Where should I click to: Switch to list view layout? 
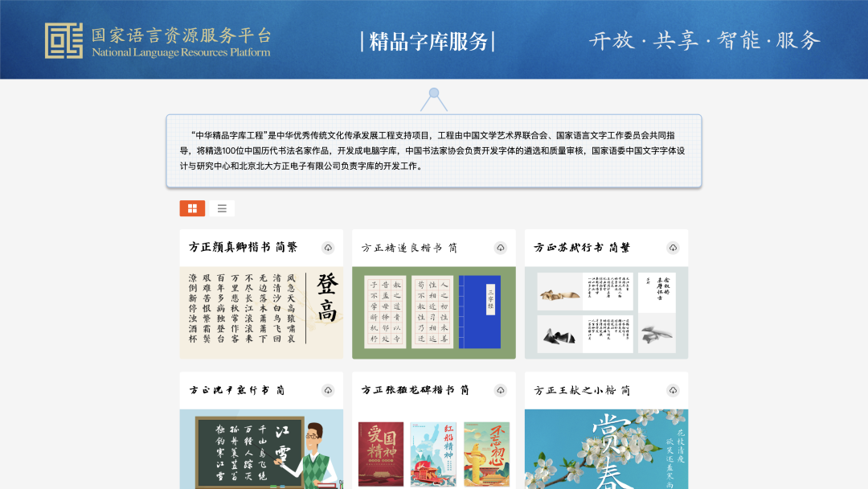(x=222, y=208)
